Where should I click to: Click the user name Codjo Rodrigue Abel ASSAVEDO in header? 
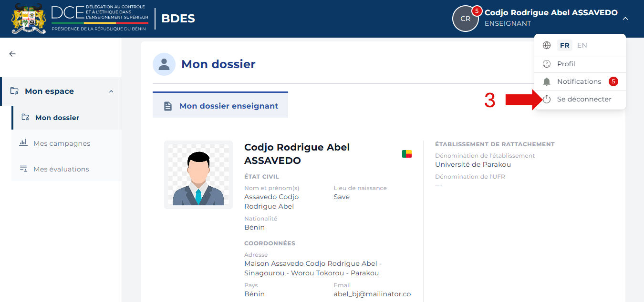pos(551,13)
